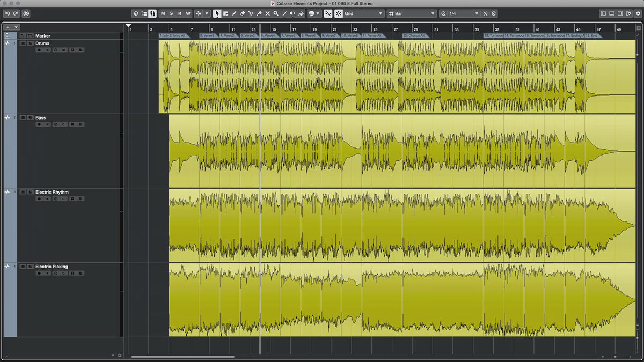The width and height of the screenshot is (644, 362).
Task: Choose the Mute X tool
Action: click(x=267, y=13)
